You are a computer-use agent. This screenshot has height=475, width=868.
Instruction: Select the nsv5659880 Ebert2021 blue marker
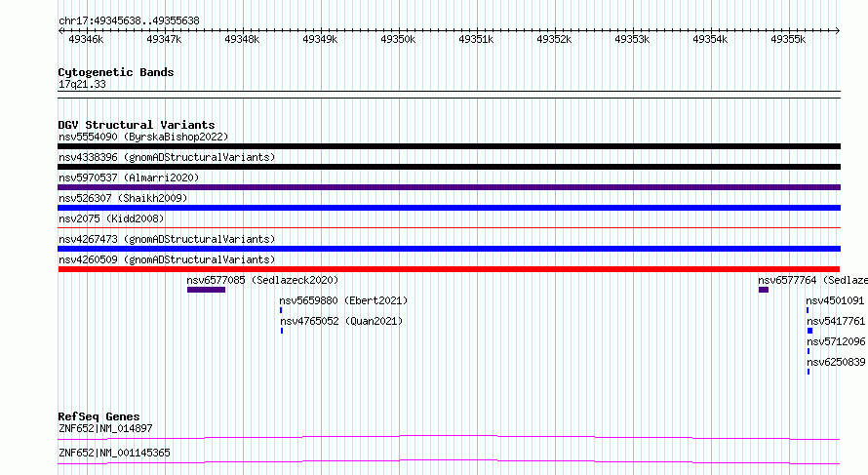[281, 310]
